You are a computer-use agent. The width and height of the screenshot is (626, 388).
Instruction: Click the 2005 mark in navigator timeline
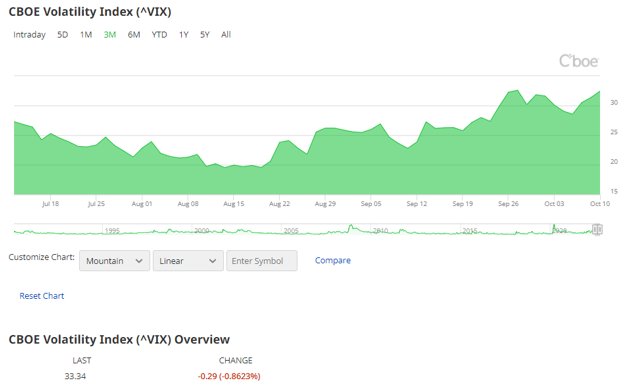291,231
